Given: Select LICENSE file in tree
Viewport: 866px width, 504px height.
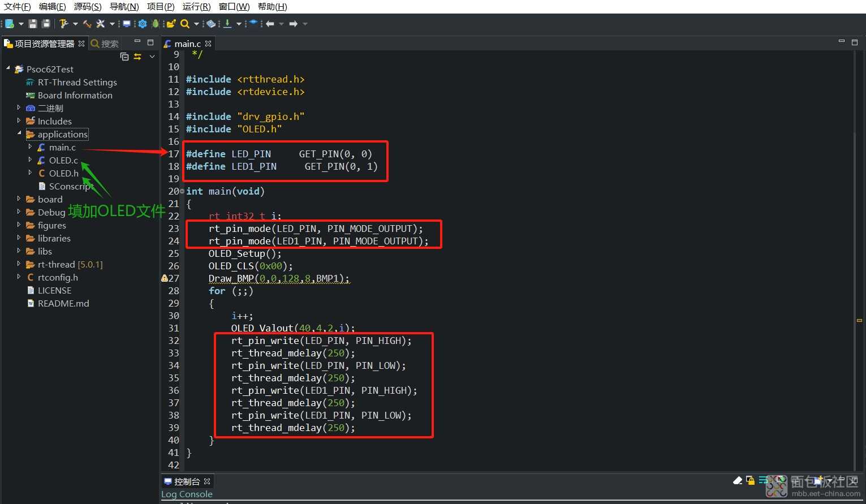Looking at the screenshot, I should coord(54,290).
